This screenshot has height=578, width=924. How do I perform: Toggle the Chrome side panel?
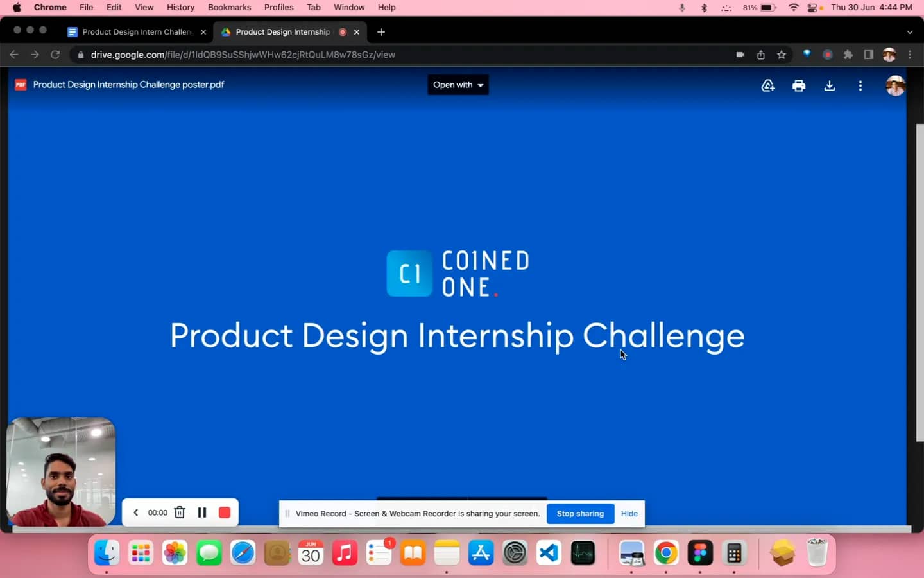[x=869, y=55]
